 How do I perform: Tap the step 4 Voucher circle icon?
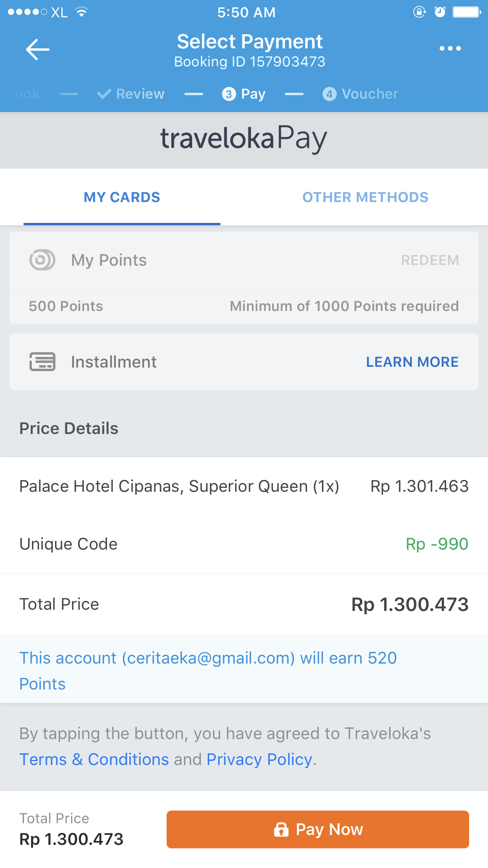coord(329,94)
